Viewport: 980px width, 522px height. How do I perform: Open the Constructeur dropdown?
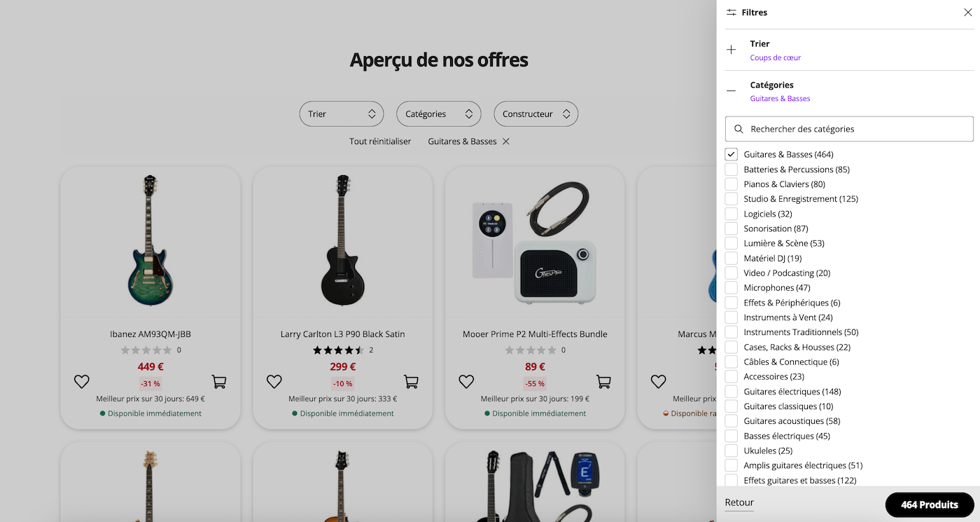(x=535, y=114)
